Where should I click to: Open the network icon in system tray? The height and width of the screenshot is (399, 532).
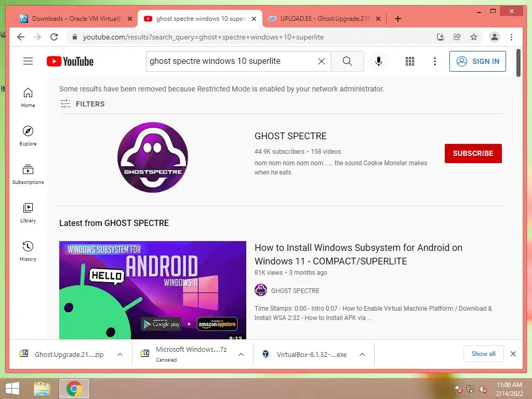tap(470, 389)
